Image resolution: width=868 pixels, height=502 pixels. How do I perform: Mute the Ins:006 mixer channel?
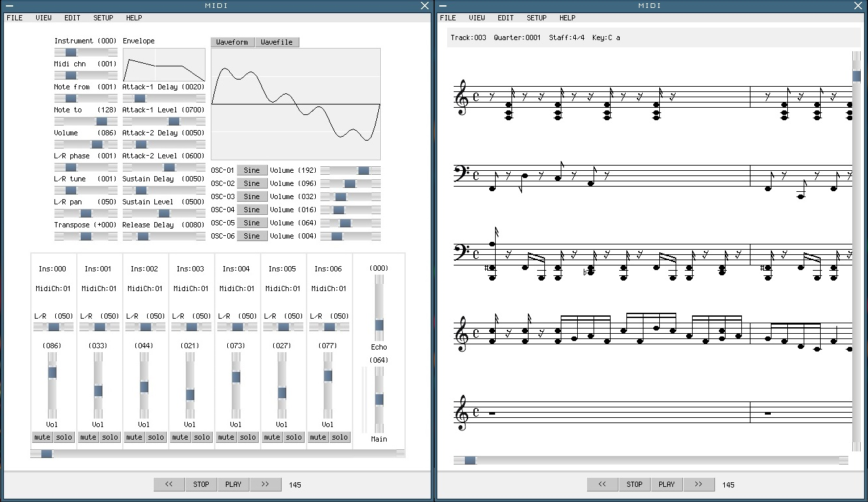(x=318, y=437)
